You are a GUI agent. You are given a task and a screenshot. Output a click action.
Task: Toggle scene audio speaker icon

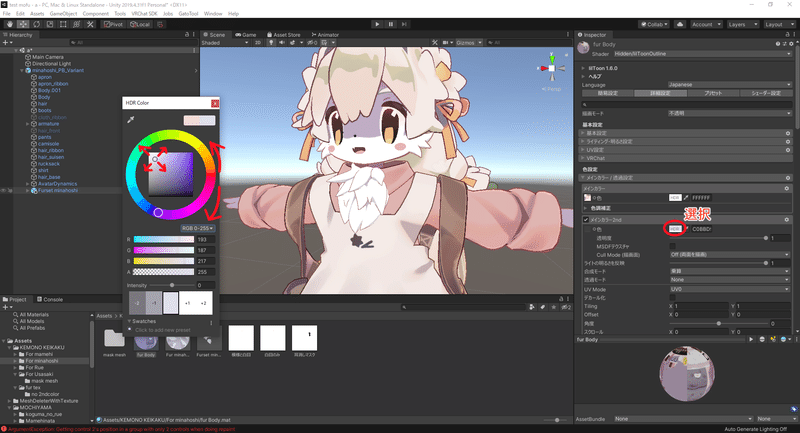click(282, 43)
